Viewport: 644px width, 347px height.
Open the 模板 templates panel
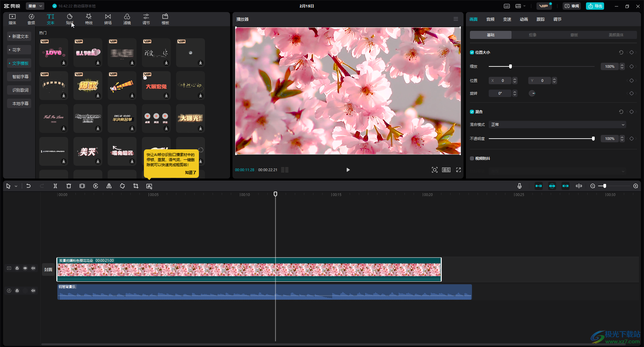click(165, 19)
